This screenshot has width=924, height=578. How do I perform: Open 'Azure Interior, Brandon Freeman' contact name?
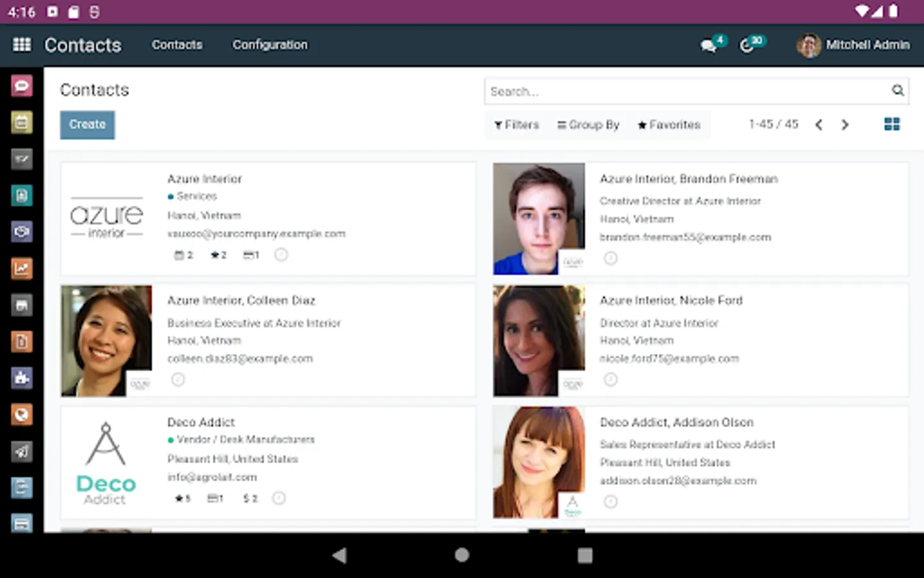[x=689, y=179]
